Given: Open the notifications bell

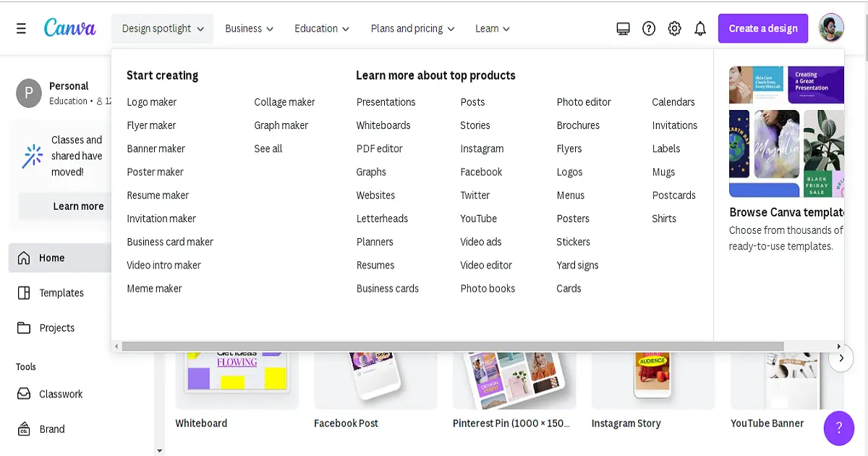Looking at the screenshot, I should pyautogui.click(x=700, y=28).
